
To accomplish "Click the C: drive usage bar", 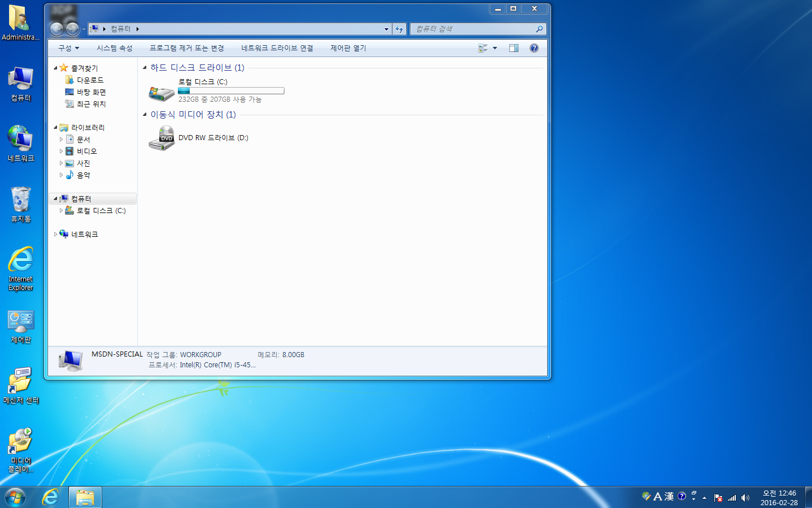I will 231,90.
